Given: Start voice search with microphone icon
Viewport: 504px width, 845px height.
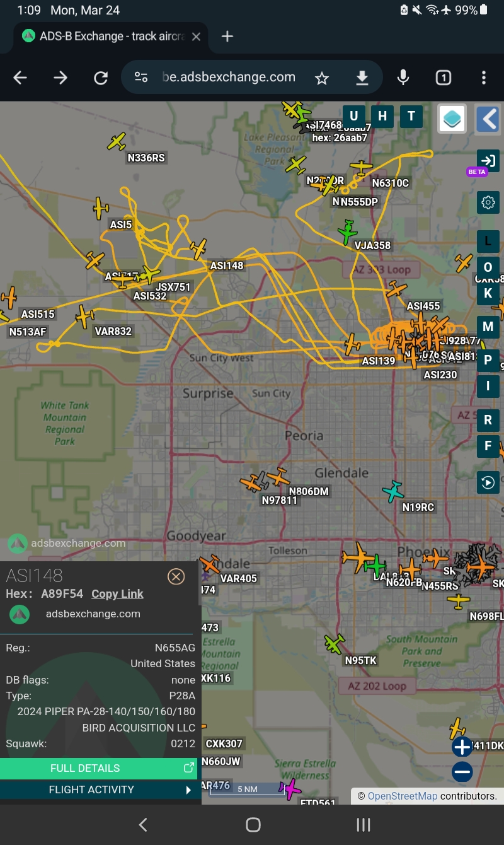Looking at the screenshot, I should [403, 78].
